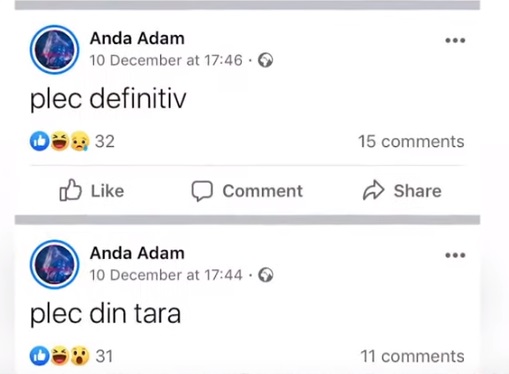Click the crying reaction emoji on first post

coord(79,141)
